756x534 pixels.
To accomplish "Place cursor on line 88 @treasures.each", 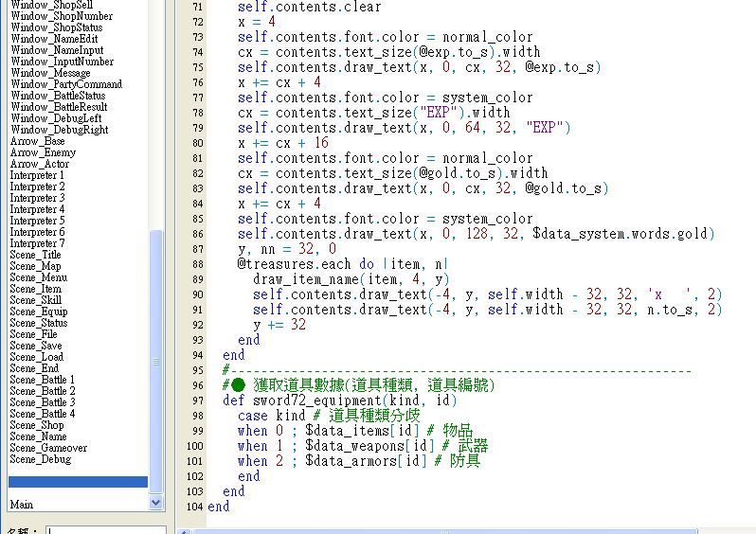I will (294, 264).
